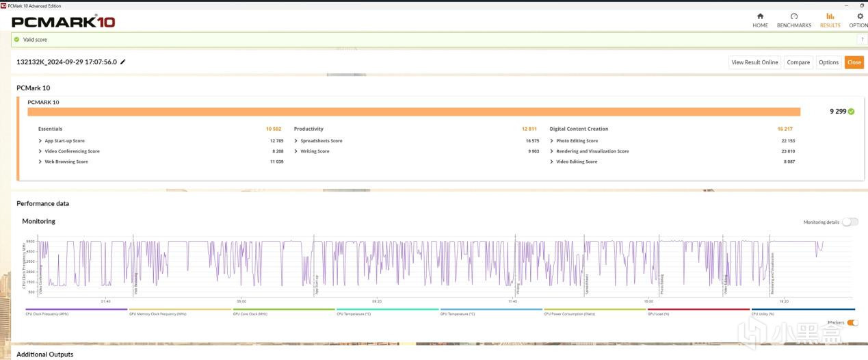Click View Result Online button
The height and width of the screenshot is (360, 868).
tap(754, 62)
